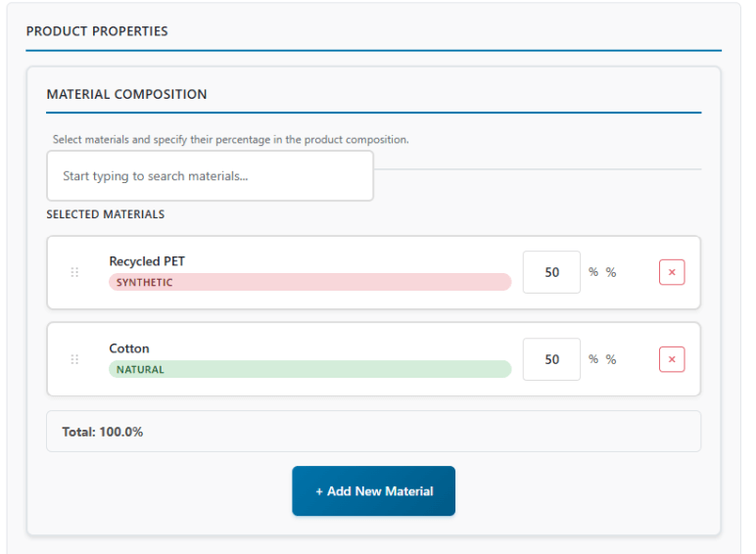
Task: Click the MATERIAL COMPOSITION heading
Action: 126,95
